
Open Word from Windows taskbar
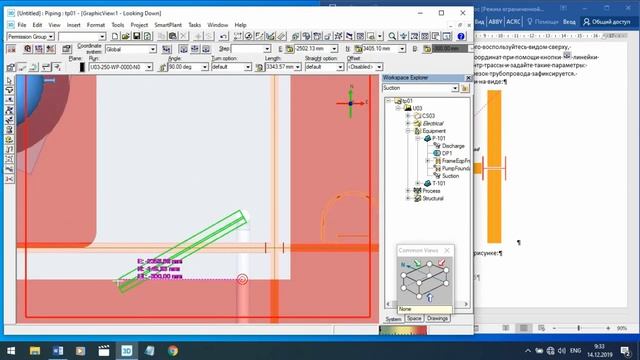[x=58, y=351]
